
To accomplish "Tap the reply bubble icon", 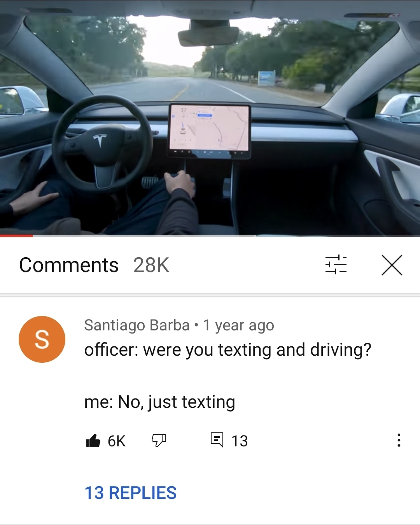I will 217,440.
